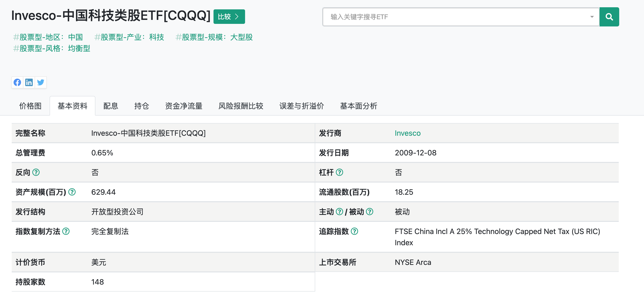
Task: Click the 资产规模(百万) help icon
Action: coord(72,192)
